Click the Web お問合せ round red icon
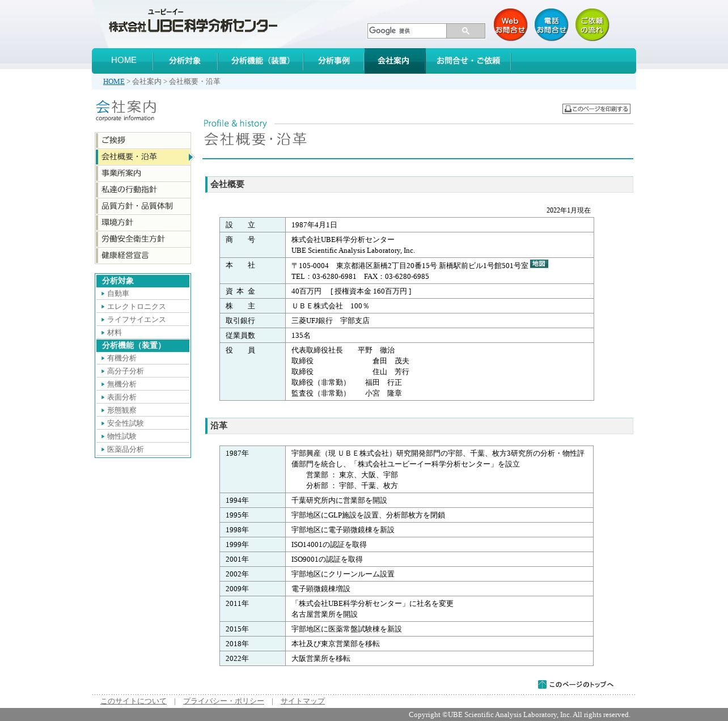 coord(510,25)
